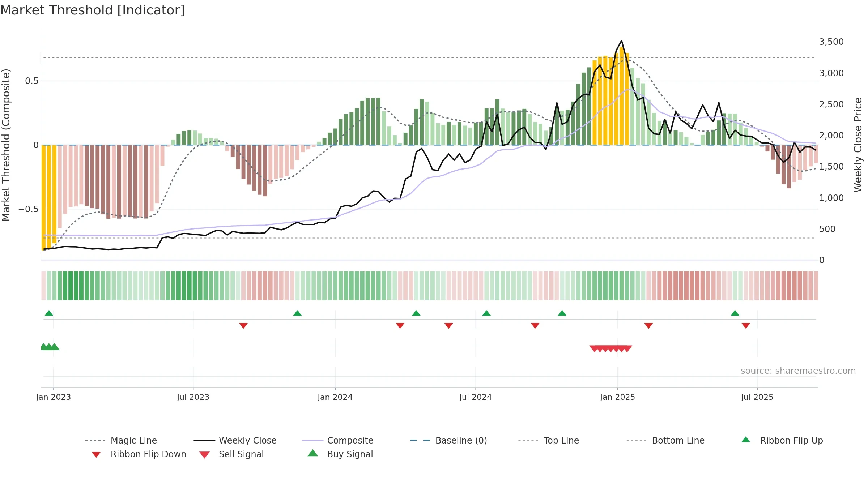Viewport: 868px width, 488px height.
Task: Click the sharemaestro.com source text
Action: [x=798, y=371]
